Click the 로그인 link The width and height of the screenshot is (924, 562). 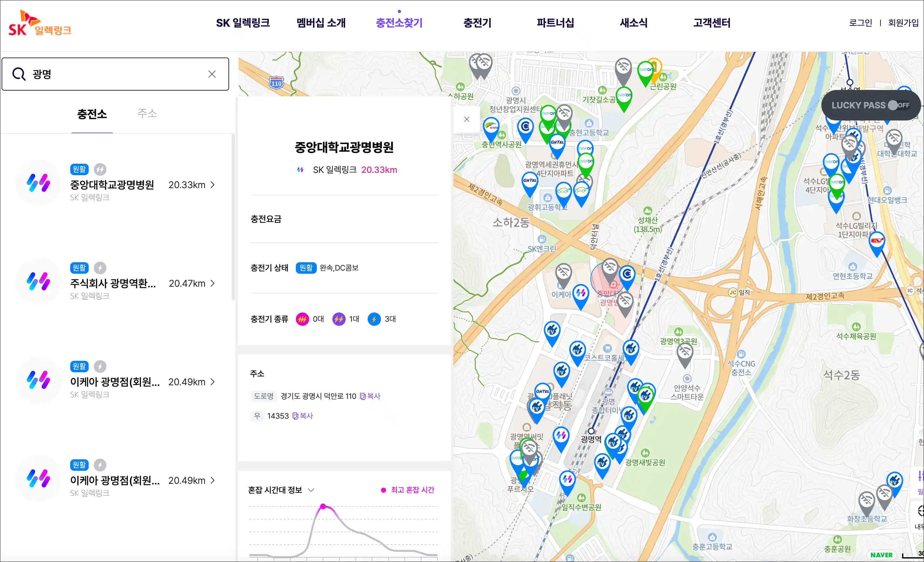pyautogui.click(x=861, y=23)
